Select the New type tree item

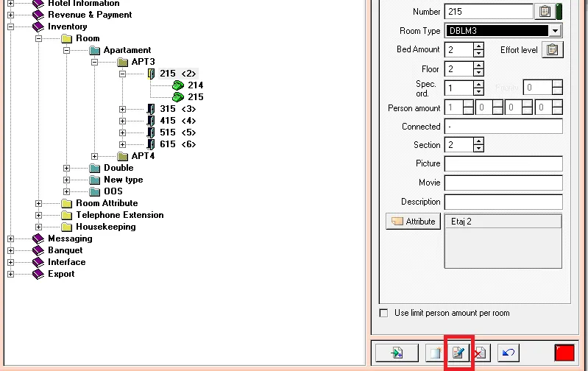tap(124, 180)
